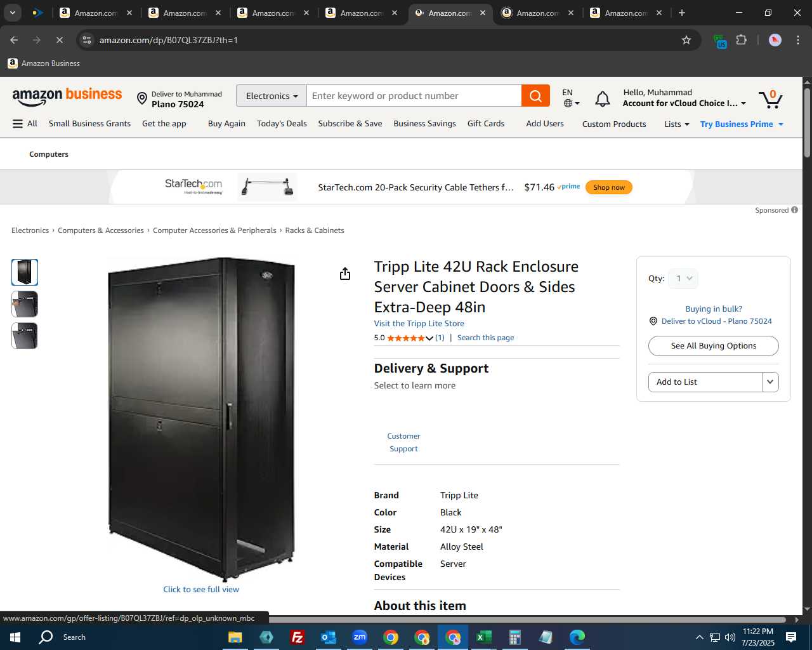812x650 pixels.
Task: Show hidden system tray icons
Action: coord(699,637)
